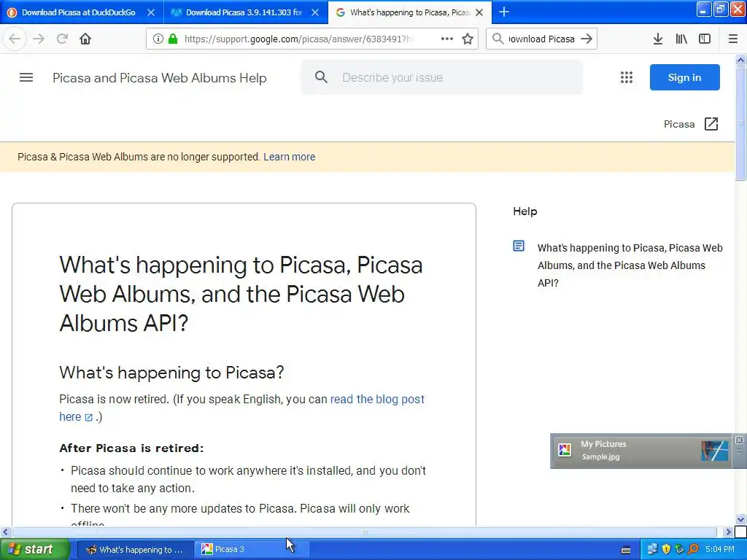Close the What's happening to Picasa tab
The width and height of the screenshot is (747, 560).
coord(480,12)
